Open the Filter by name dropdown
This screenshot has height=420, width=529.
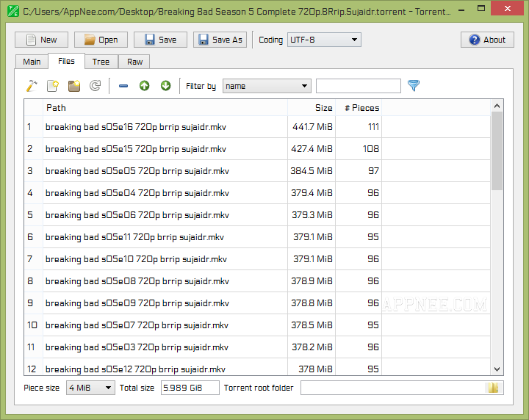tap(267, 86)
